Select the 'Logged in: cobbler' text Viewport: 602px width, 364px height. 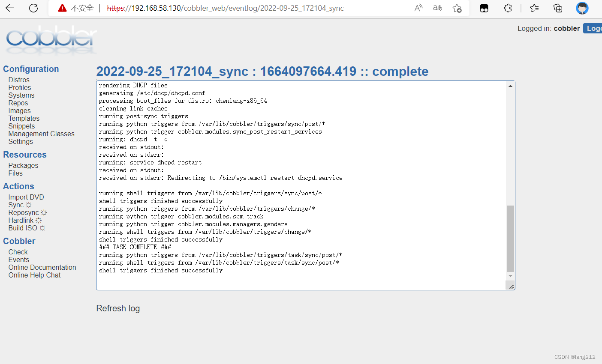tap(549, 28)
